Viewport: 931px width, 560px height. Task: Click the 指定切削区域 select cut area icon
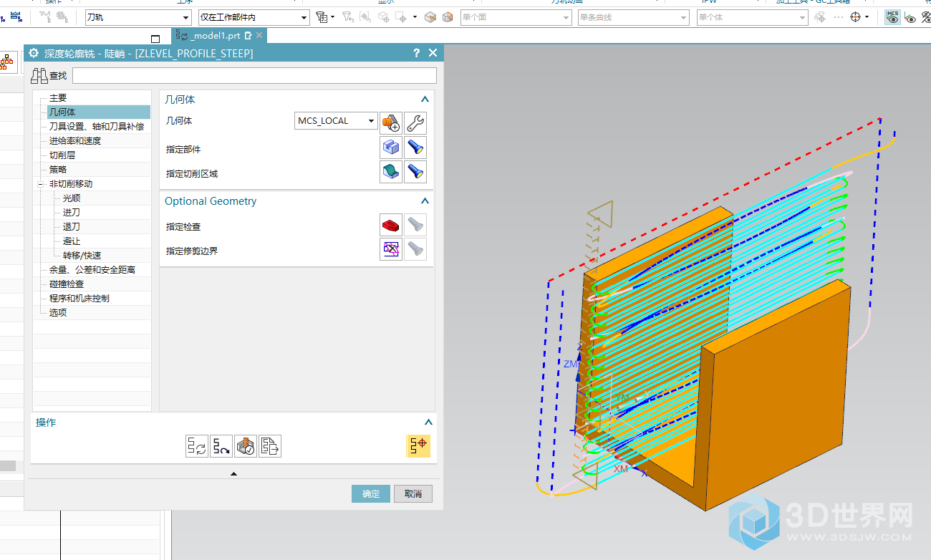391,172
